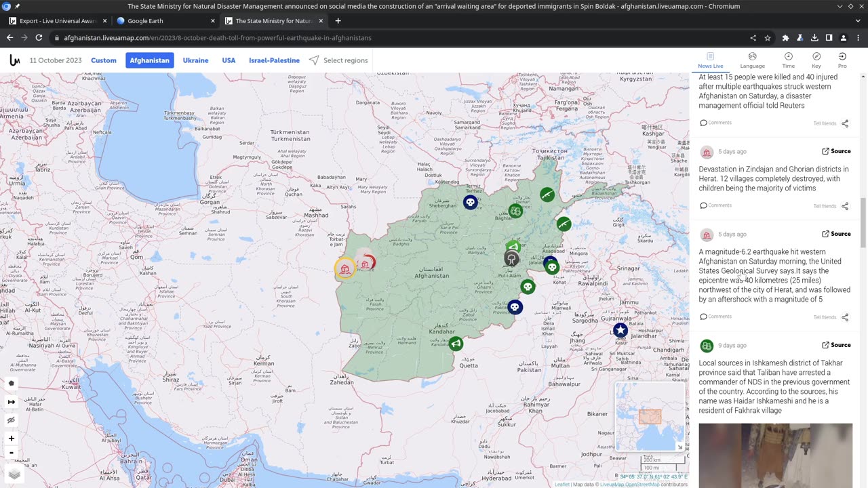The height and width of the screenshot is (488, 868).
Task: Zoom in the map with plus
Action: 12,439
